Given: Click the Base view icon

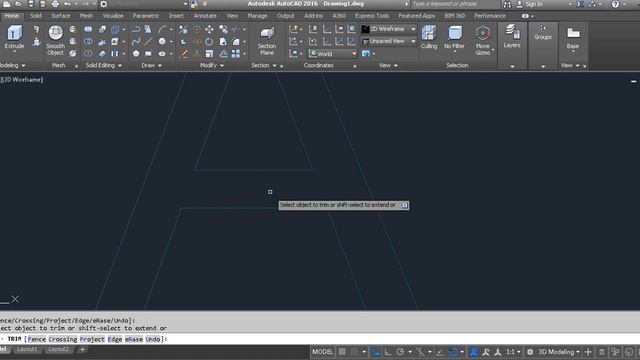Looking at the screenshot, I should [573, 33].
